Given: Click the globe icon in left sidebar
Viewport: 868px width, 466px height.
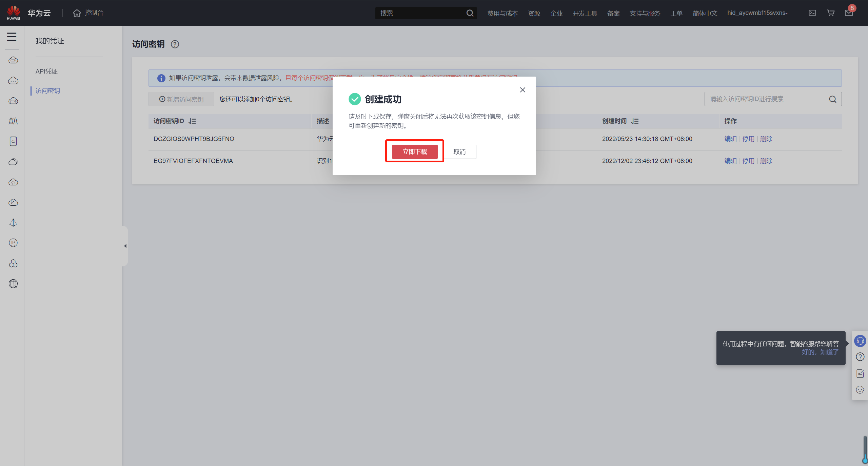Looking at the screenshot, I should (13, 284).
